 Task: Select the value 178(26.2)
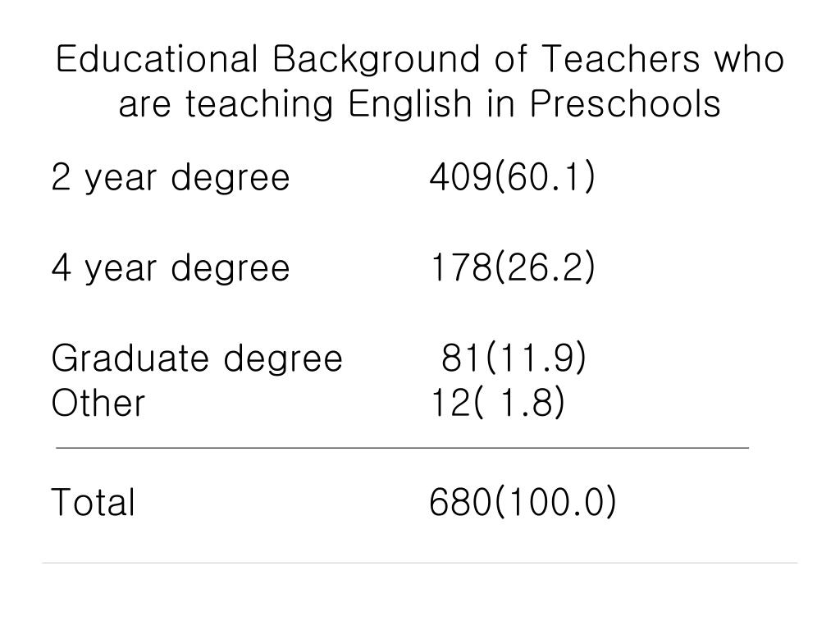(x=514, y=267)
